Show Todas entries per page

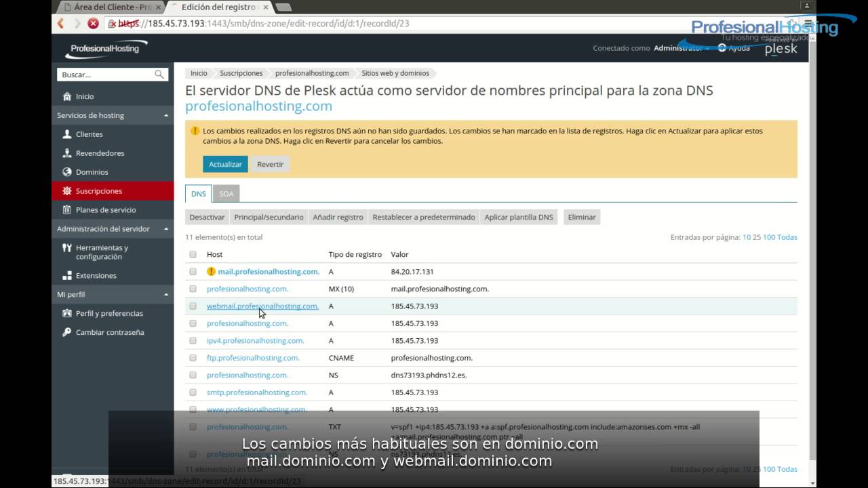coord(787,237)
